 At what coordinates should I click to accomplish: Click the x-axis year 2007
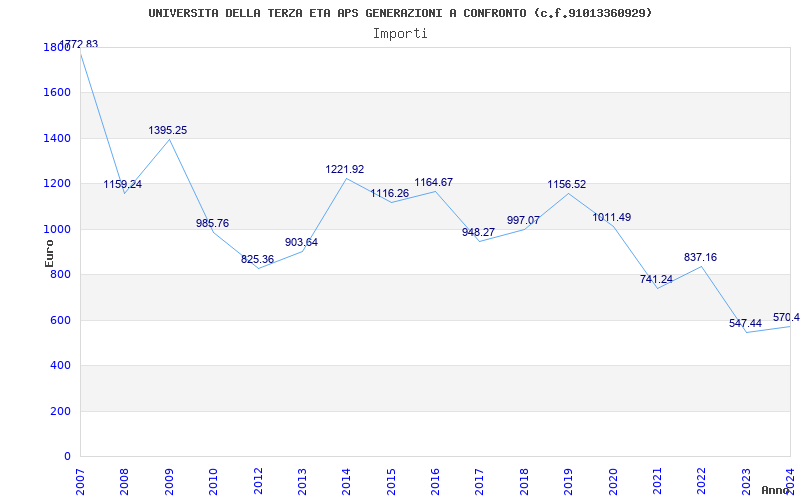click(x=81, y=482)
